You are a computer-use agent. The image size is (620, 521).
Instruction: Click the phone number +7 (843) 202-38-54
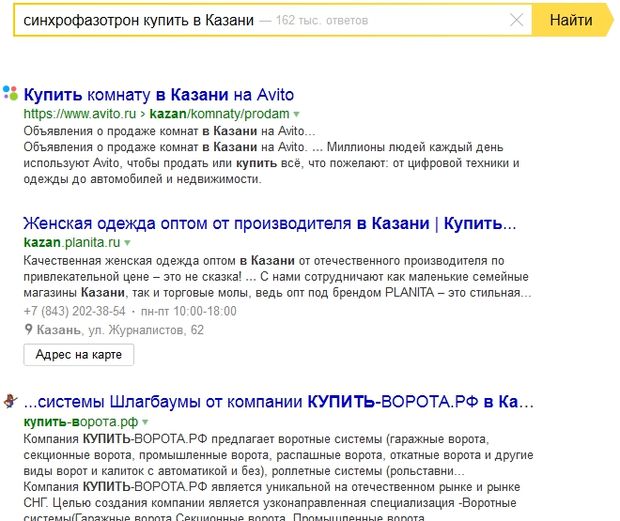pyautogui.click(x=74, y=311)
